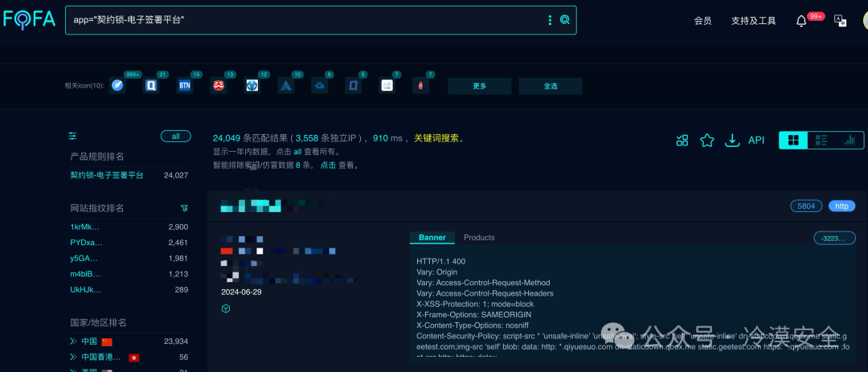Select the BTN icon with 15 badge
868x372 pixels.
(185, 85)
